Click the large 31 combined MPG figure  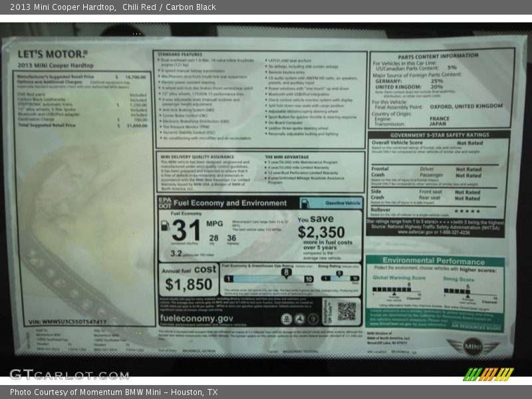186,230
